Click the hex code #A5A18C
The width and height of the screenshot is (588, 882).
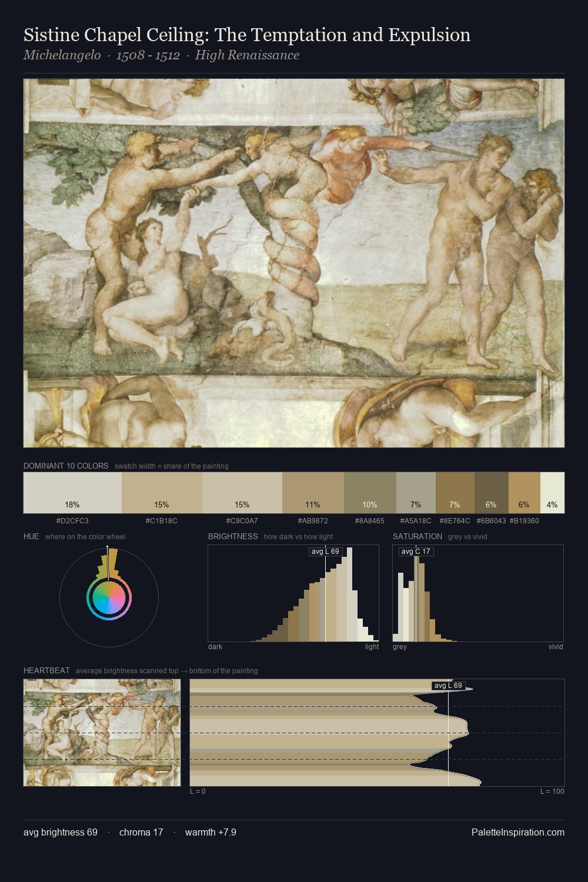(416, 521)
